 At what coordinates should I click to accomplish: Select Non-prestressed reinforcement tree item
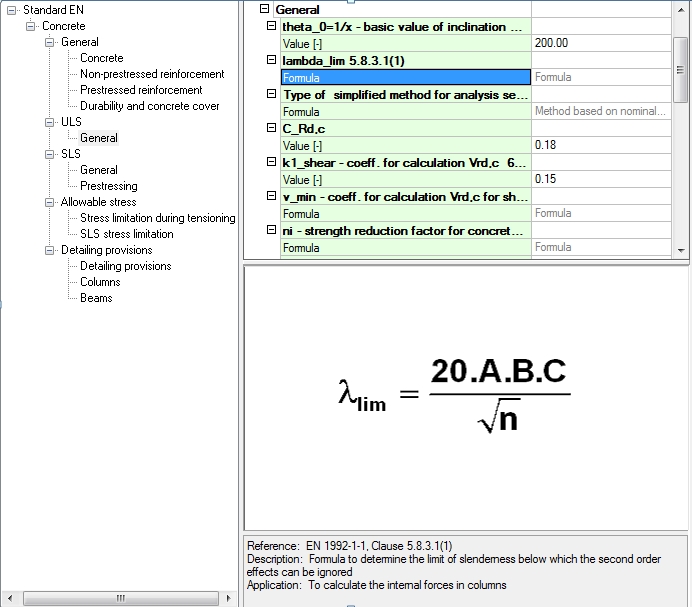[x=152, y=74]
